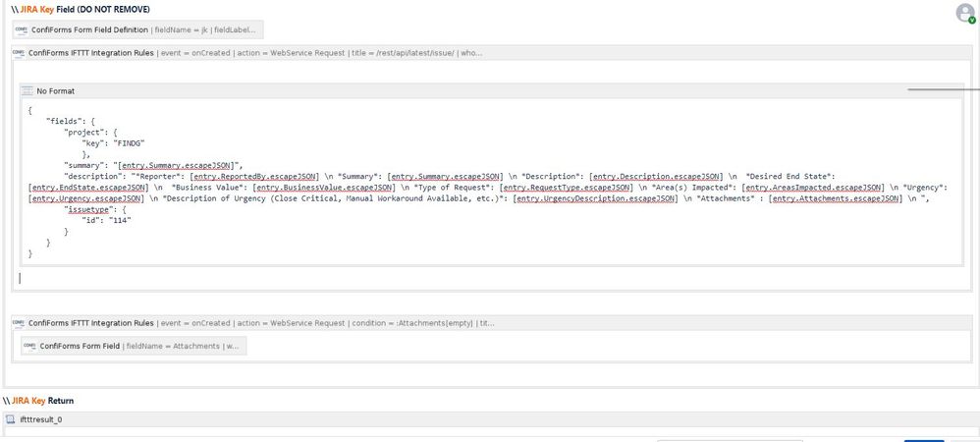Click the icon of the first ConfiForms IFTTT Integration Rules macro
The height and width of the screenshot is (442, 980).
point(18,53)
